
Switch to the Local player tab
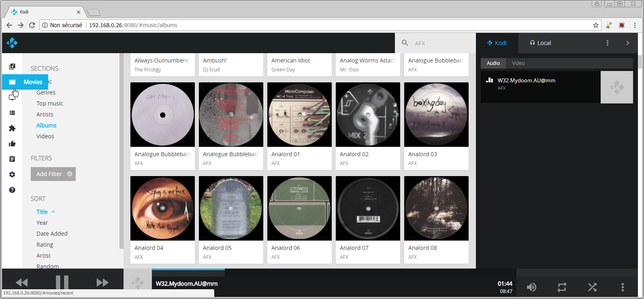point(540,43)
